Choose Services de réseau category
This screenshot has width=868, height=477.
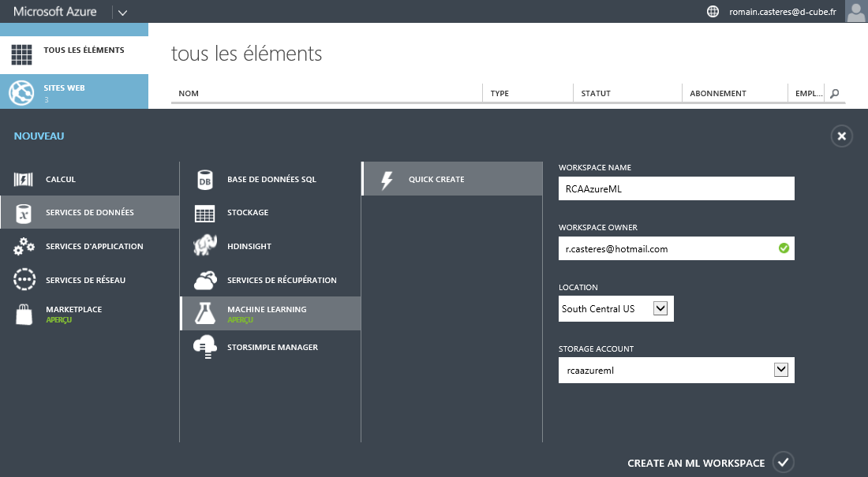(x=90, y=280)
